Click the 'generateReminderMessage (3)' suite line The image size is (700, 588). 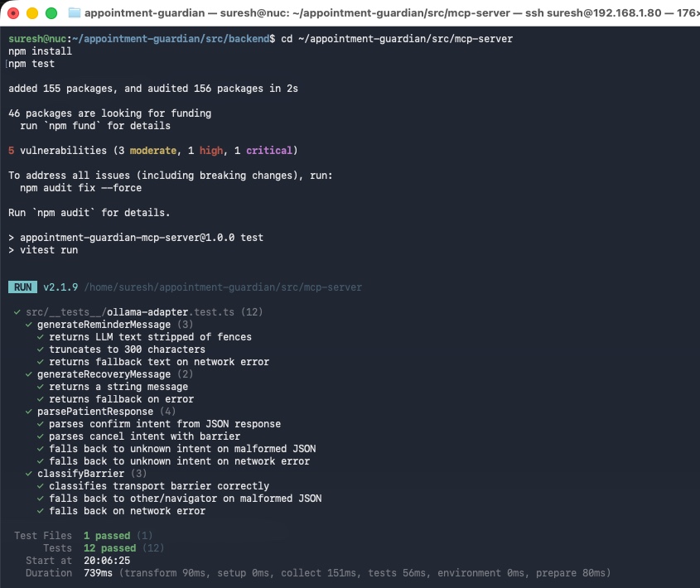pos(115,325)
